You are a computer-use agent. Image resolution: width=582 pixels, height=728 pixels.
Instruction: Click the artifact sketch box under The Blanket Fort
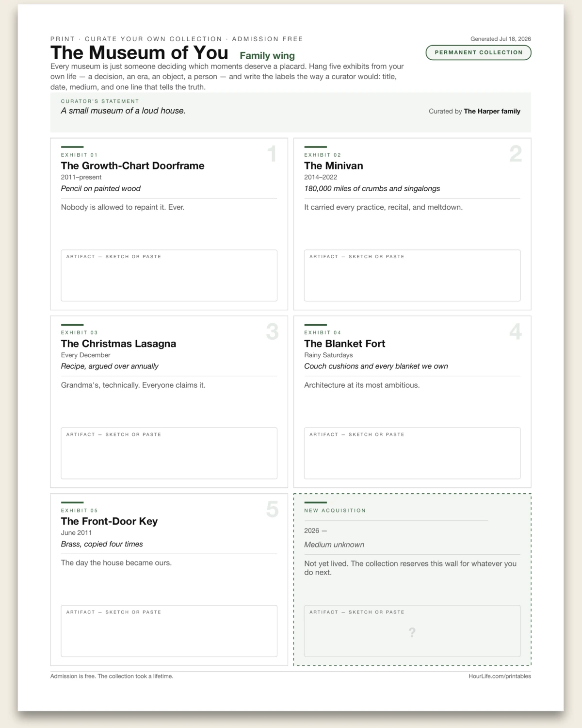tap(412, 453)
